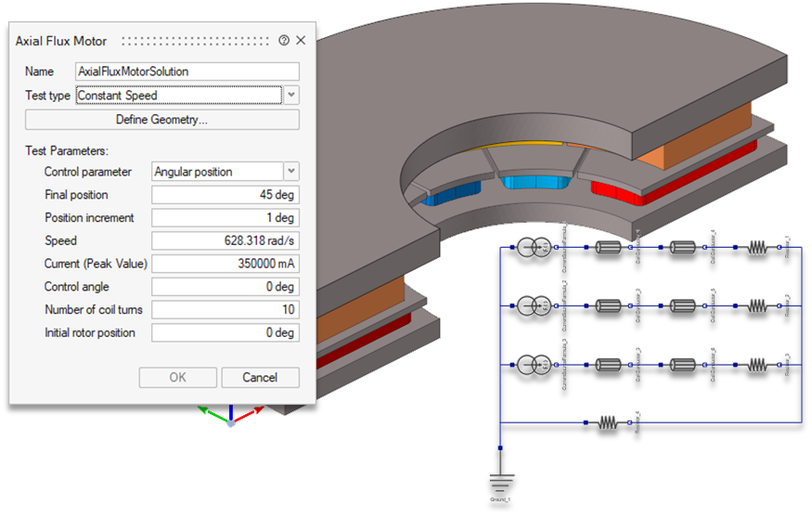Click the Cancel button

[260, 377]
